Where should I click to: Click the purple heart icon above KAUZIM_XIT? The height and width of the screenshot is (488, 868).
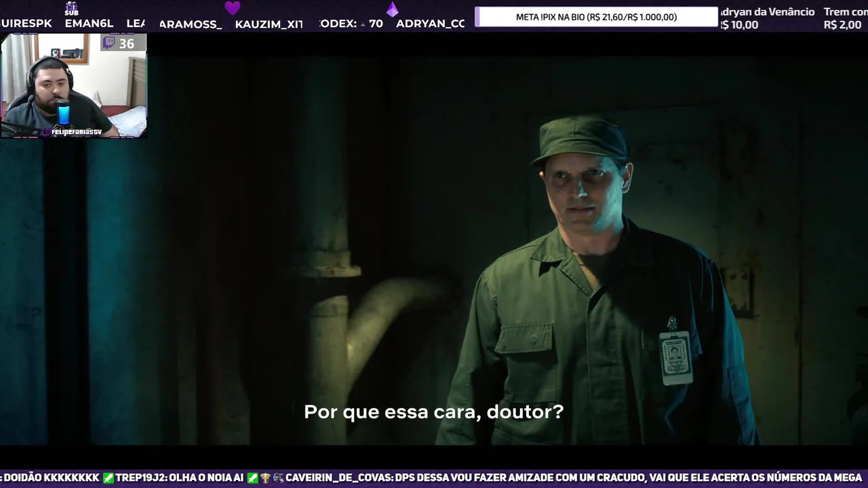(233, 8)
